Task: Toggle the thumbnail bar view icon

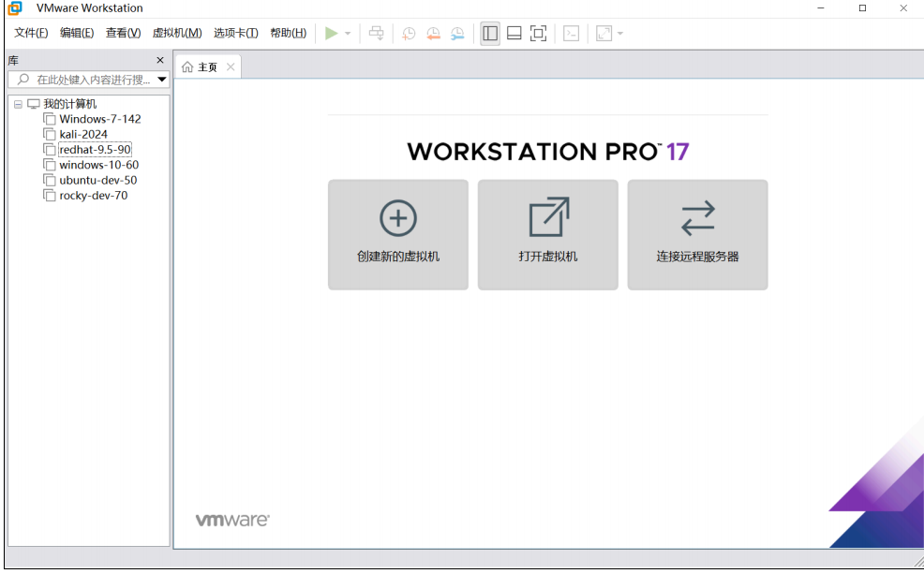Action: 514,34
